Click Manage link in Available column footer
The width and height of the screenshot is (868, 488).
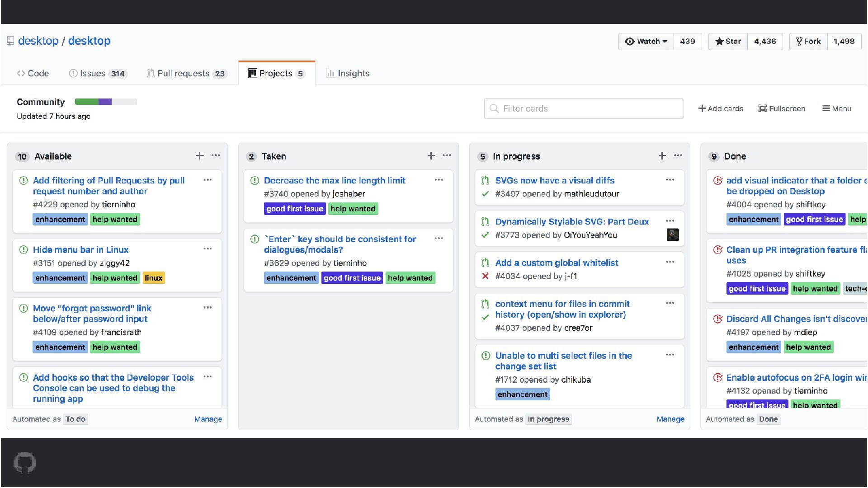click(208, 419)
